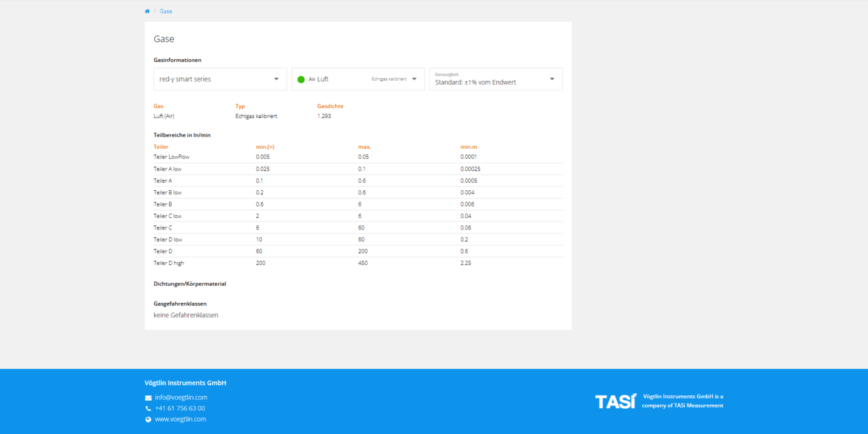Select the Teiler D low row label

pyautogui.click(x=168, y=240)
